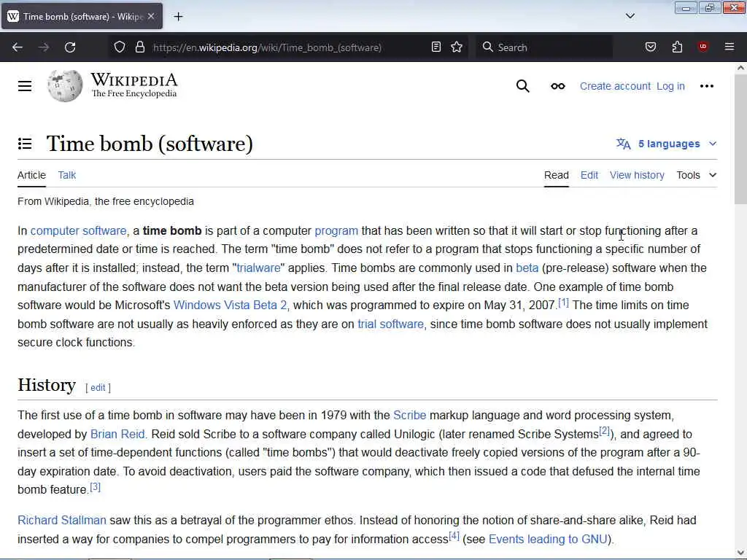Open Wikipedia main sidebar menu icon

coord(25,86)
